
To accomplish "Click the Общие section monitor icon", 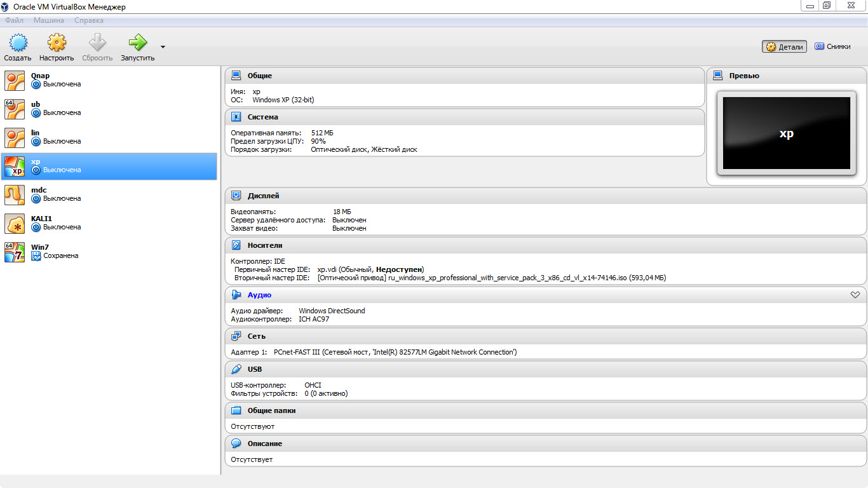I will 236,76.
